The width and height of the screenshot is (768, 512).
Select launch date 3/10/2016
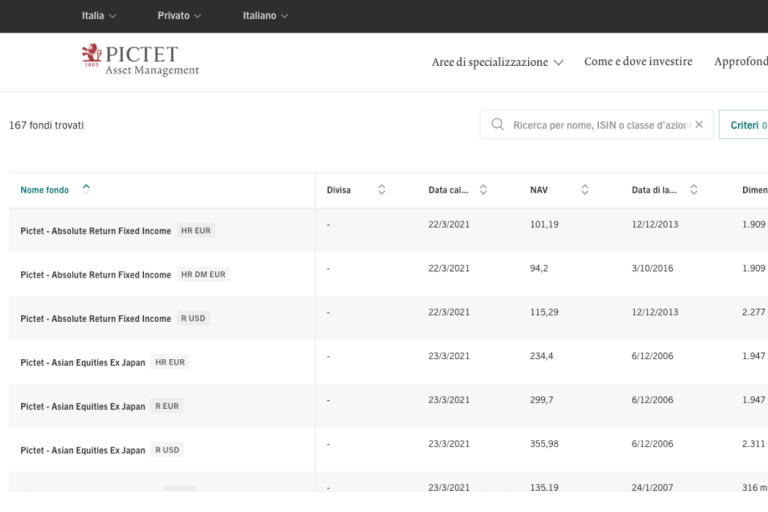[652, 268]
